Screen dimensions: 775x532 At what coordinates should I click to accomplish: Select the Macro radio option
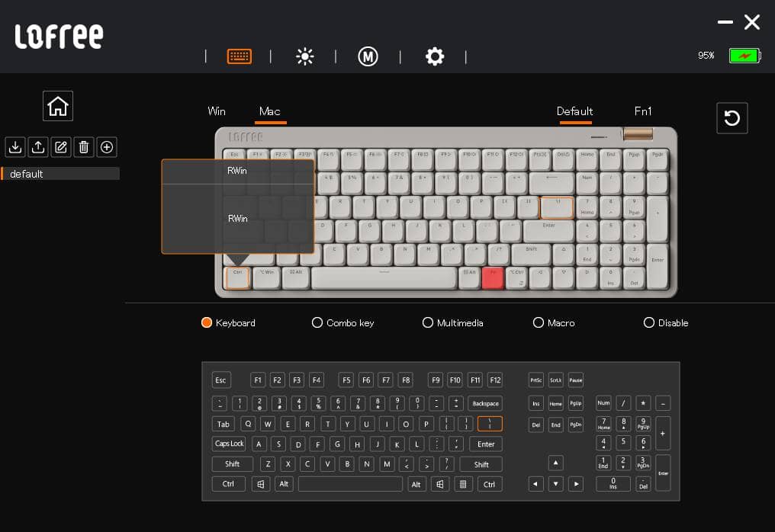pyautogui.click(x=539, y=323)
